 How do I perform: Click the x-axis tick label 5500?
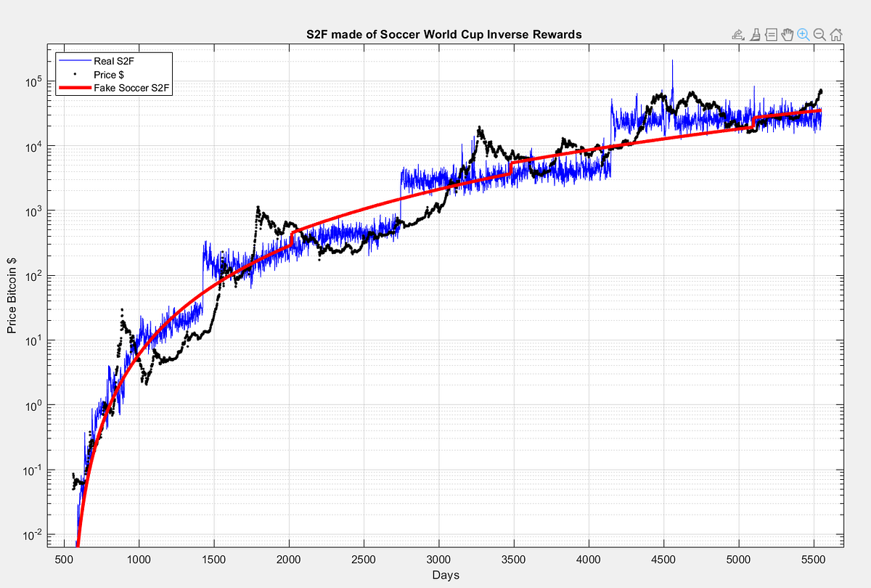(x=814, y=560)
